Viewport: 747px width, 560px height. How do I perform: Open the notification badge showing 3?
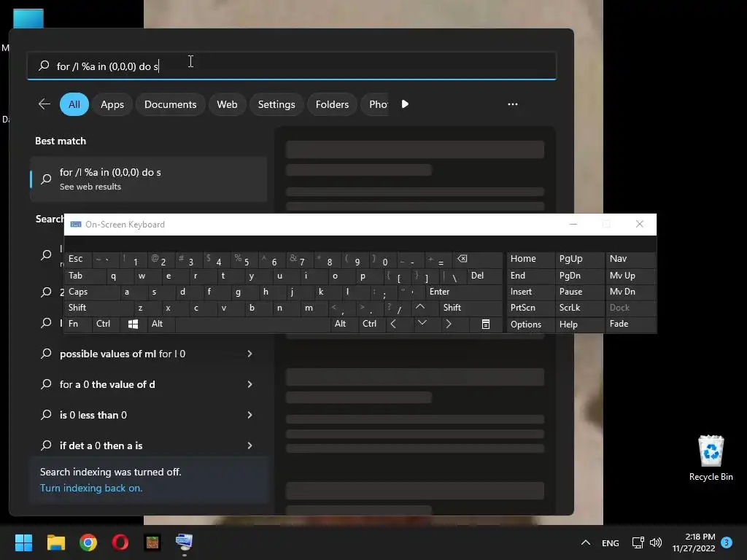click(x=727, y=542)
